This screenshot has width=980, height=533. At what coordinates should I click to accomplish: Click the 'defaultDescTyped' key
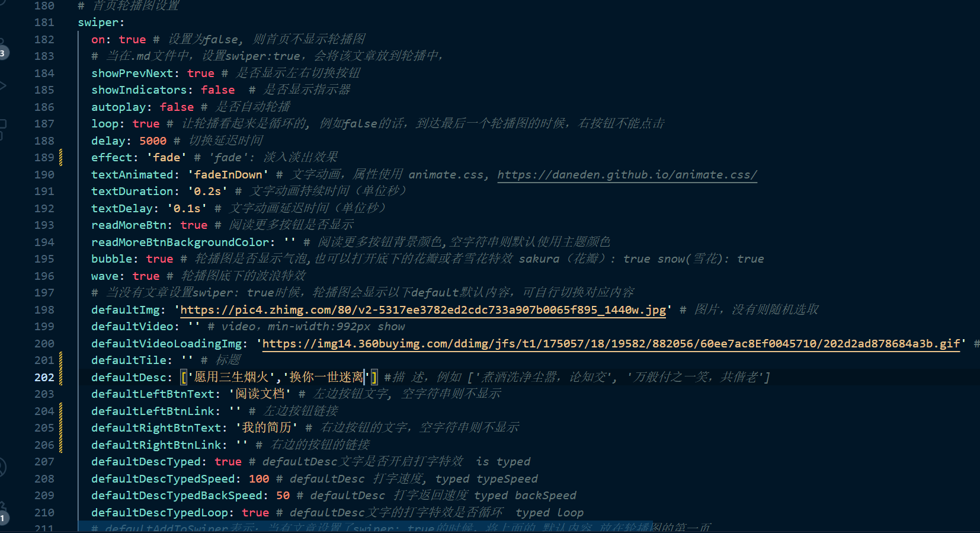pos(146,462)
